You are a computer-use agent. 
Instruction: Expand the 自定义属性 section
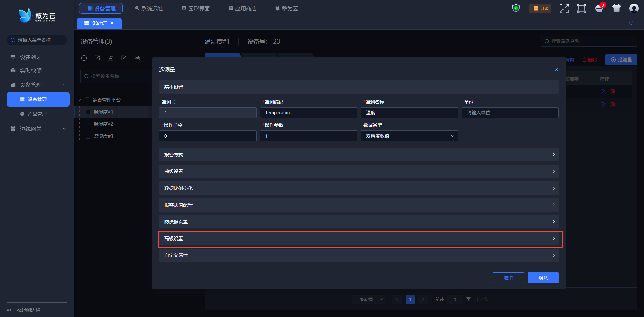point(359,255)
